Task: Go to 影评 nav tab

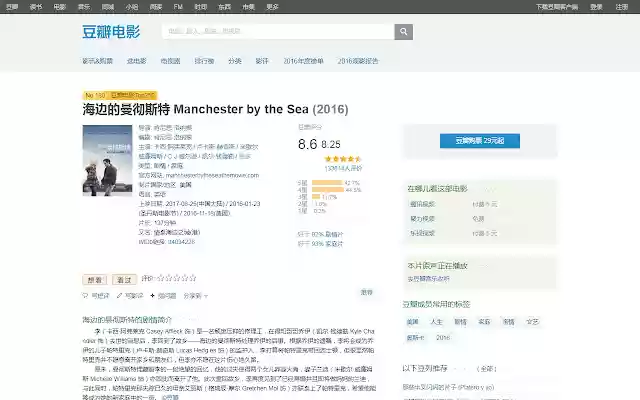Action: [262, 61]
